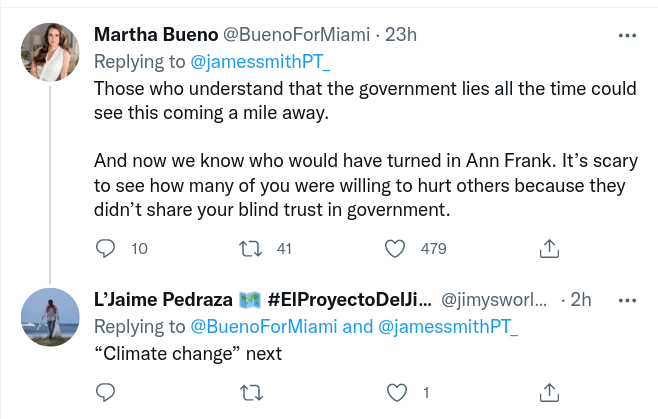Open more options on Martha Bueno's tweet
This screenshot has width=658, height=419.
coord(627,35)
